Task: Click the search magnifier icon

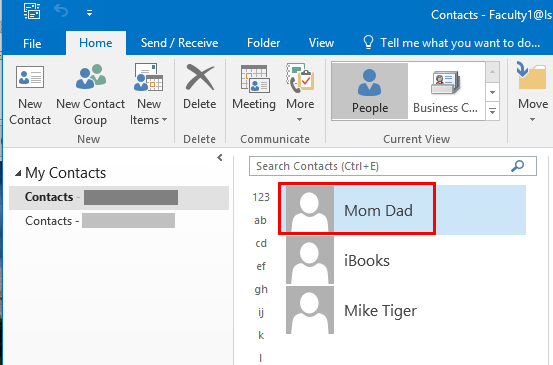Action: [517, 166]
